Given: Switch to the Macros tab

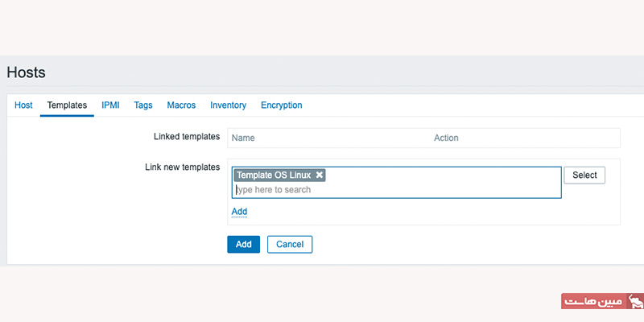Looking at the screenshot, I should click(181, 105).
